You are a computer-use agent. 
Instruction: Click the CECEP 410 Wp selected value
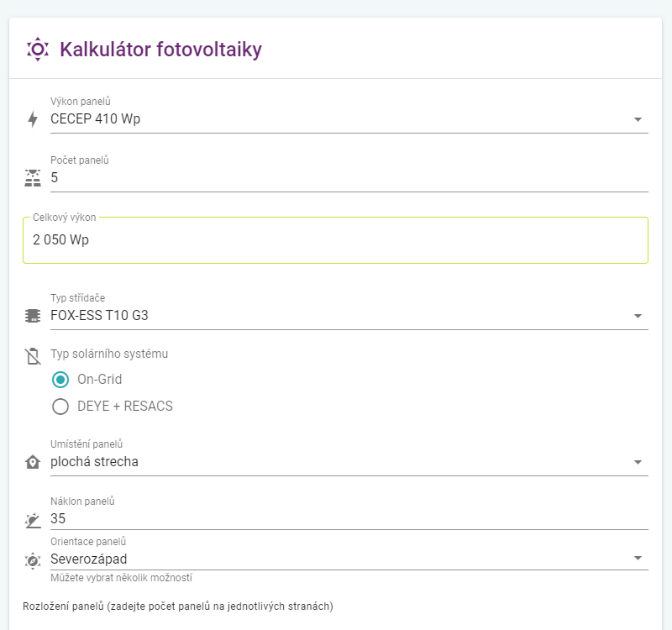coord(96,119)
